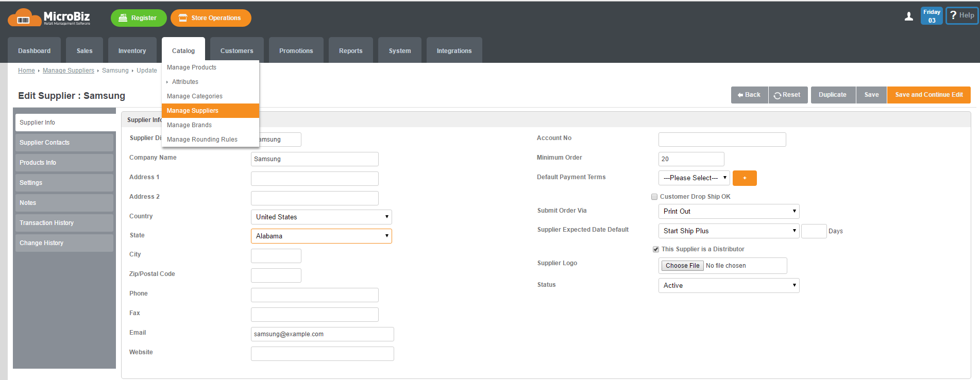Click the Days input field

[814, 231]
